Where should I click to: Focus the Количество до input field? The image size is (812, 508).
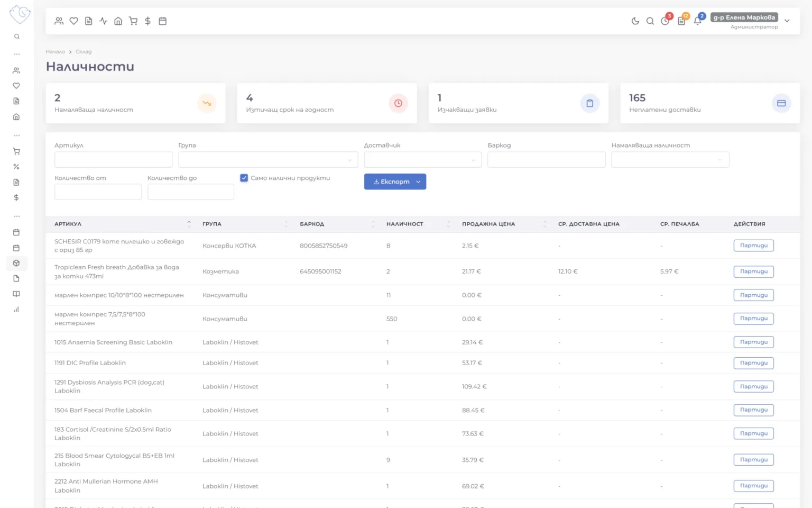point(190,192)
